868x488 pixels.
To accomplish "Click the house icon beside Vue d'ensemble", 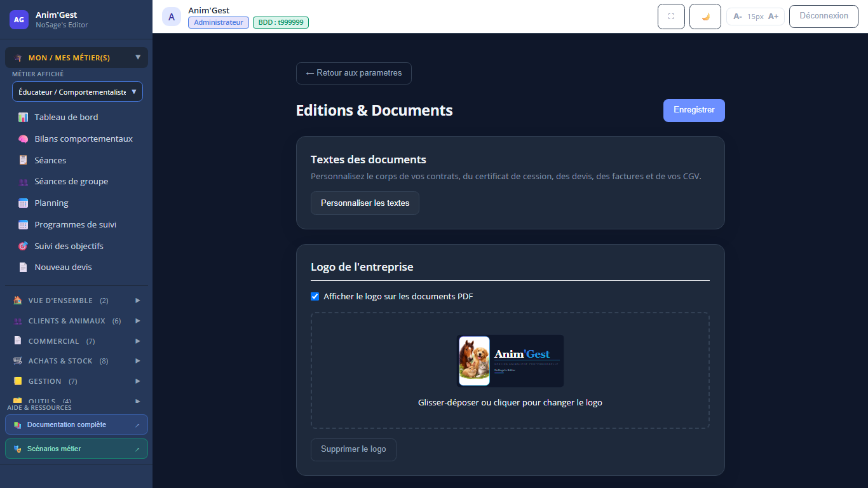I will (x=18, y=301).
